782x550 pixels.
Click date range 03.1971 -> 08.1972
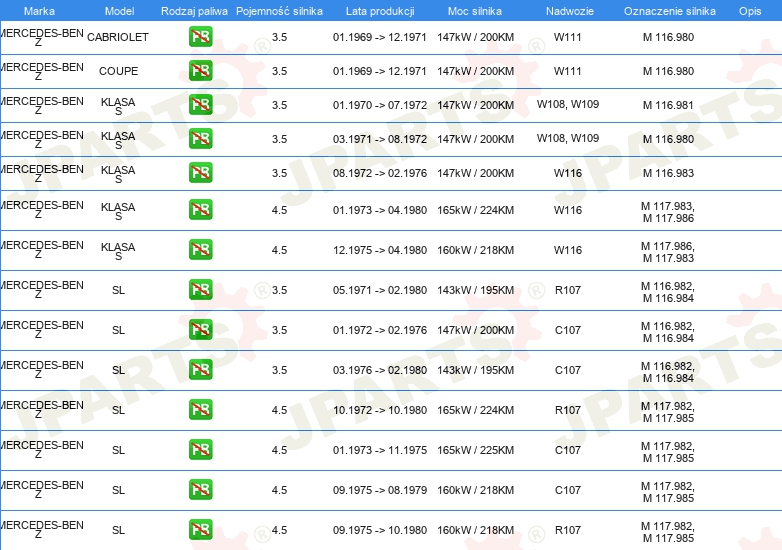click(380, 139)
